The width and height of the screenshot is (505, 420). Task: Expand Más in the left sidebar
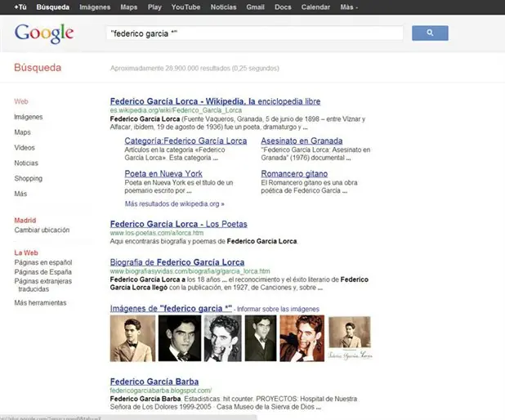tap(20, 194)
